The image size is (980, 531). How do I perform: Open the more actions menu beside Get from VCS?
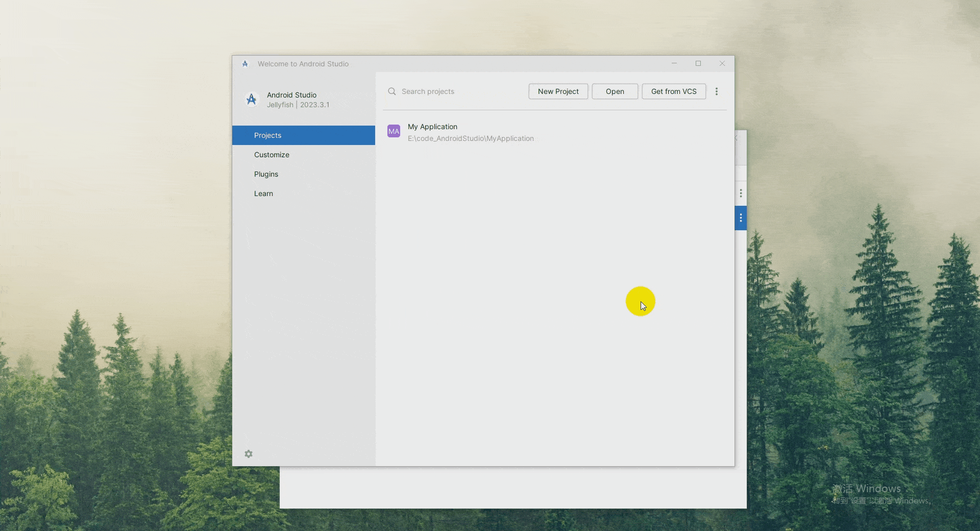coord(717,91)
